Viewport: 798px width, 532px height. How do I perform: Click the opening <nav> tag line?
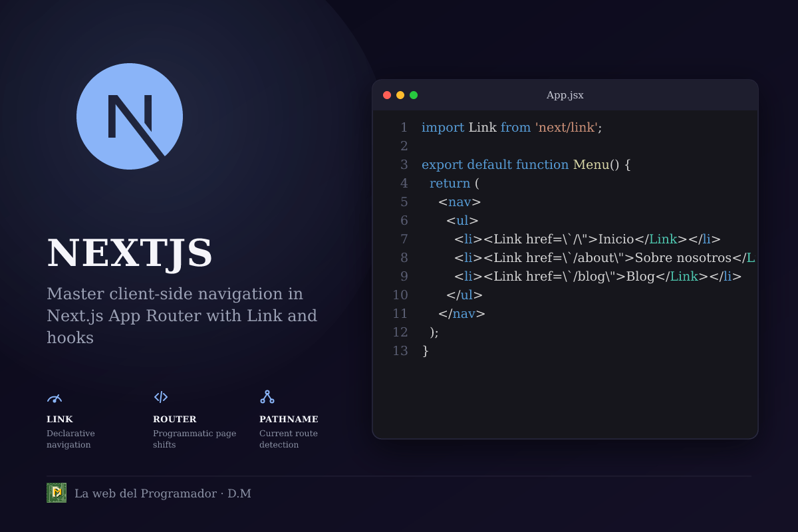coord(460,201)
